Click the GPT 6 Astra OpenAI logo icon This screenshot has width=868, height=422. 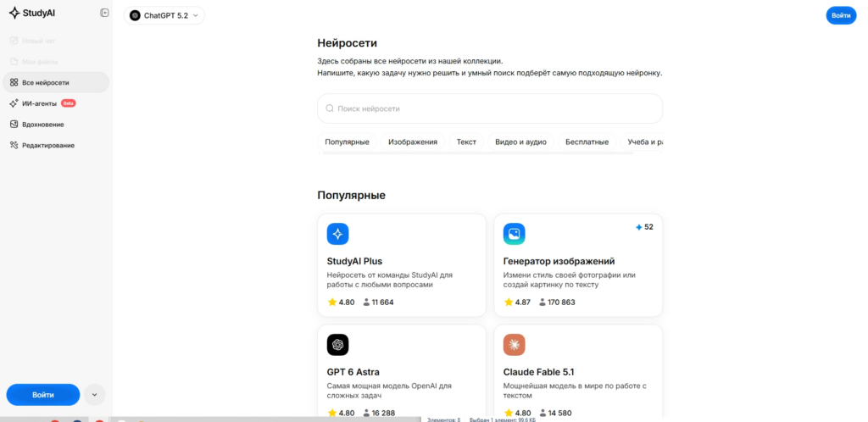pyautogui.click(x=337, y=345)
